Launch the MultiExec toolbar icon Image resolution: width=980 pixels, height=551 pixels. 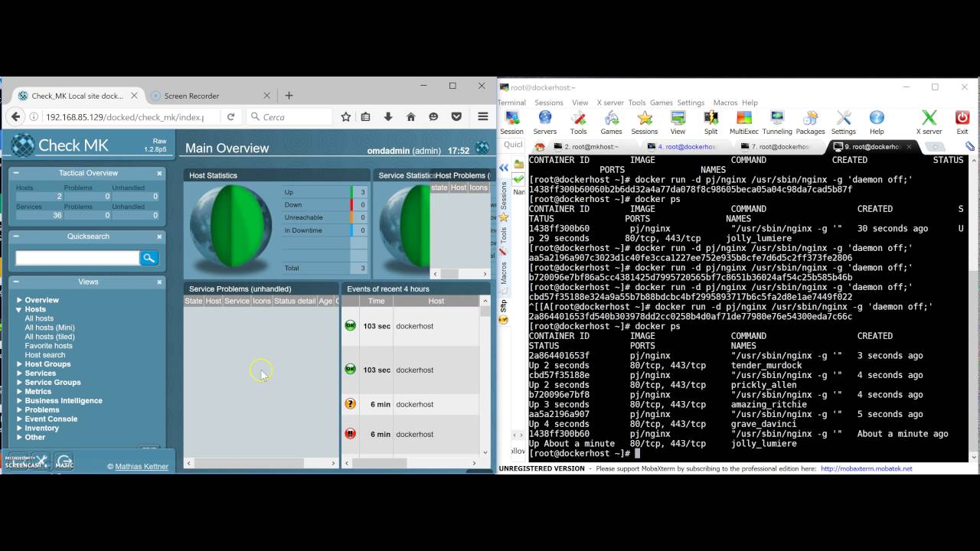(743, 122)
